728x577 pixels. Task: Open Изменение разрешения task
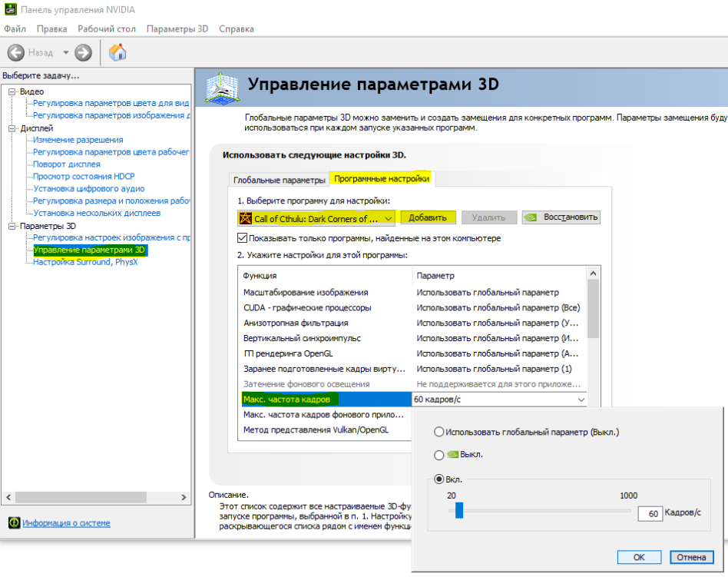point(78,140)
